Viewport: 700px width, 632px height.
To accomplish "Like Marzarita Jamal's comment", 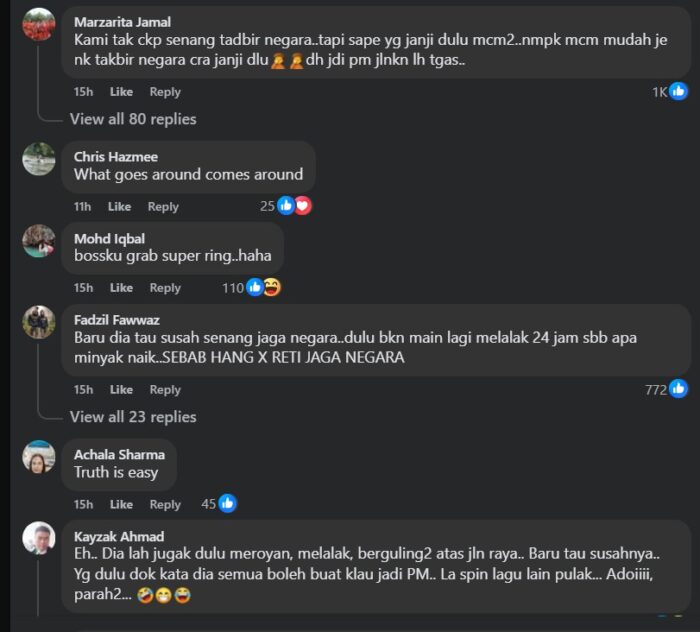I will click(x=121, y=92).
